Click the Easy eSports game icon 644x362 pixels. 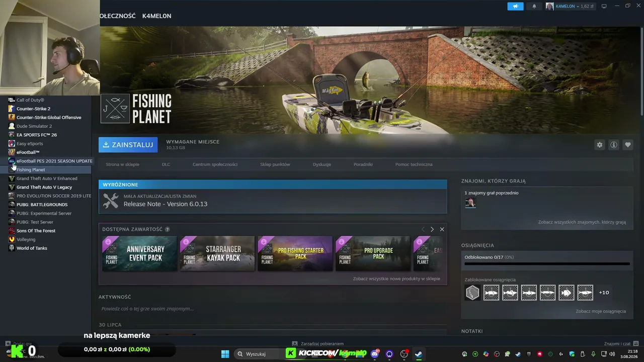(12, 143)
